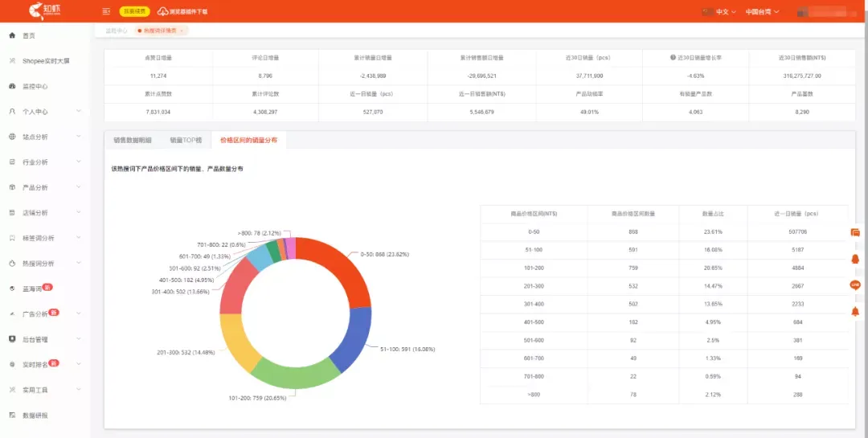Screen dimensions: 868x438
Task: Open the topmost orange floating widget icon
Action: coord(855,232)
